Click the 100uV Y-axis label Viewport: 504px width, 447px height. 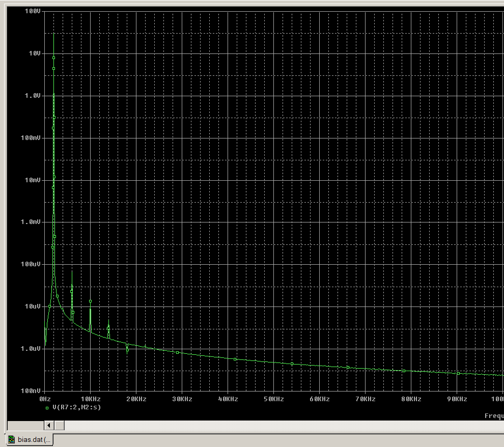(x=31, y=264)
